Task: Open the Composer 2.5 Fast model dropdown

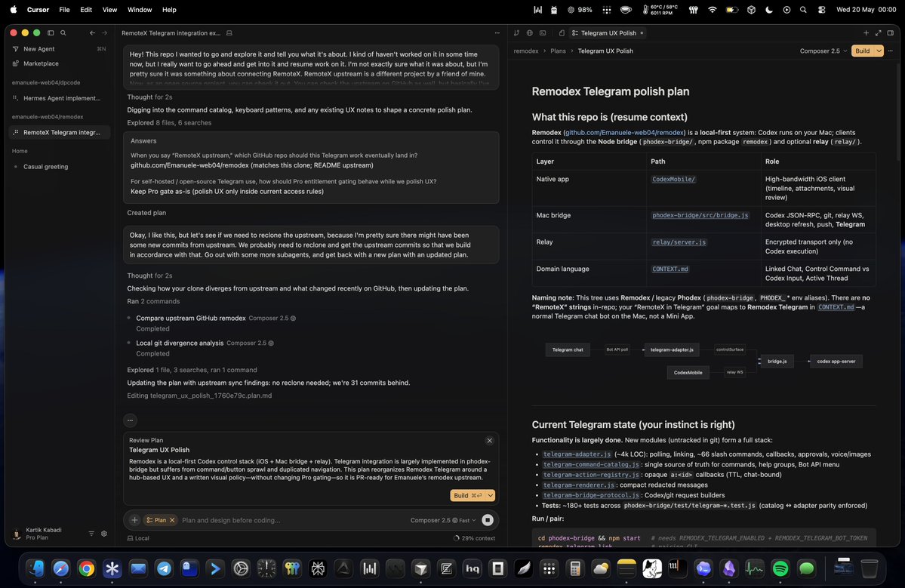Action: tap(443, 520)
